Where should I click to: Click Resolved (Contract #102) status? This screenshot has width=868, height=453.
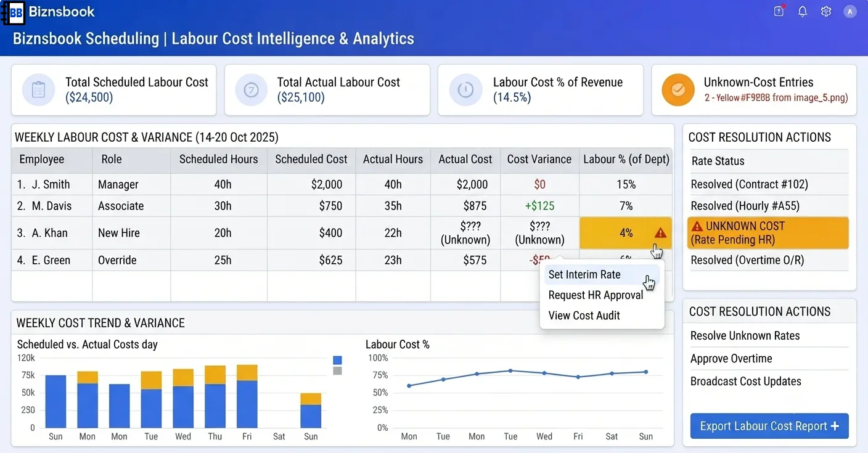click(749, 184)
